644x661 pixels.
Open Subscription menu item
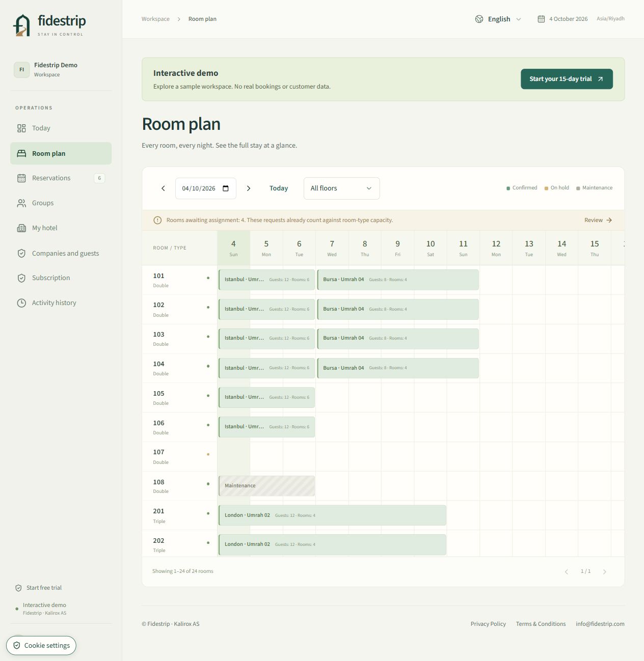(61, 278)
